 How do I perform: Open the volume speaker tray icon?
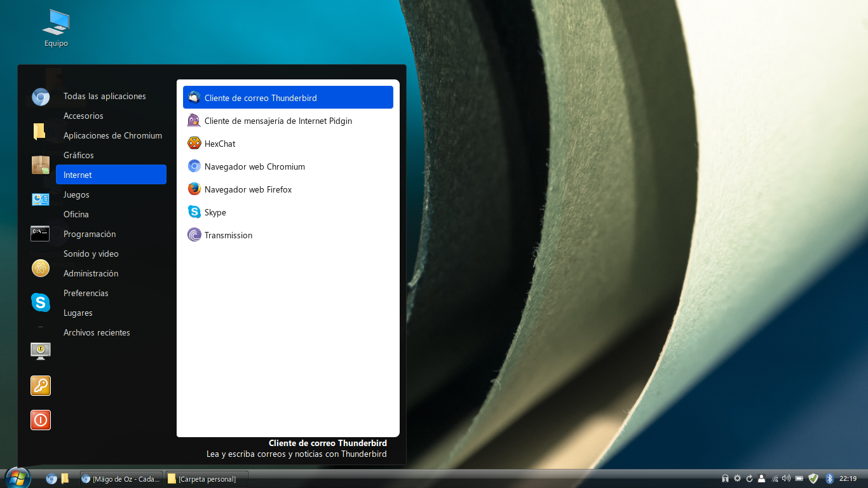coord(786,478)
